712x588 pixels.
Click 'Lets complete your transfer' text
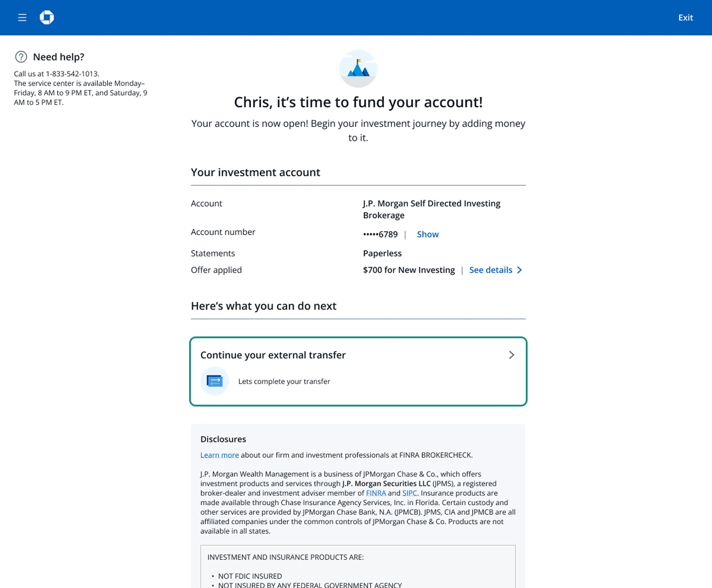click(284, 381)
